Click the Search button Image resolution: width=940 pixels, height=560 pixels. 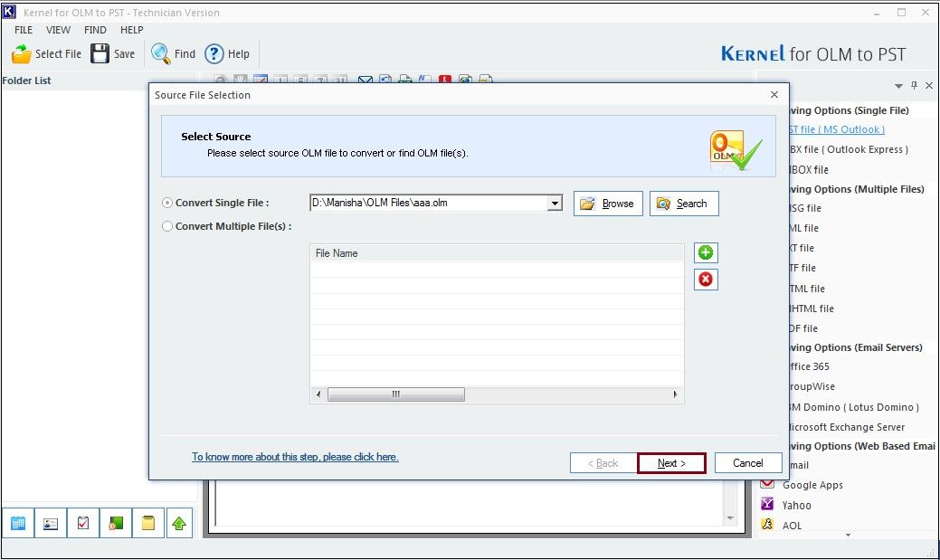684,204
